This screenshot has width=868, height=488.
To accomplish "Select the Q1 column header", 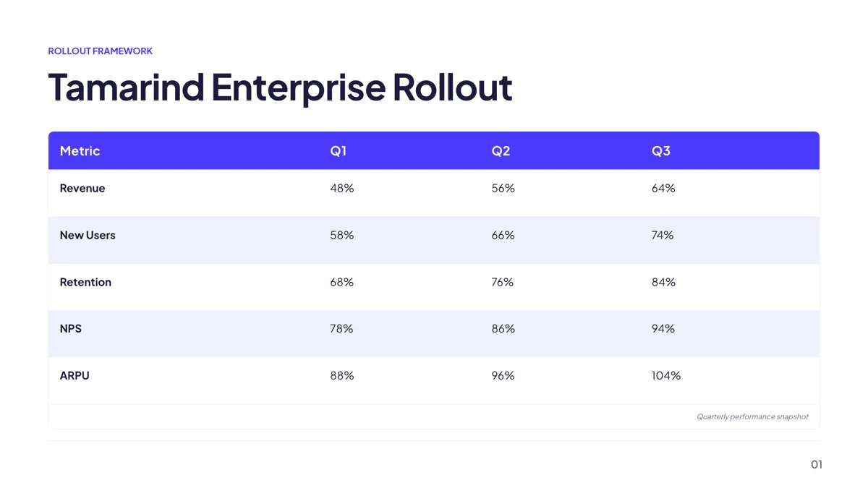I will tap(339, 150).
